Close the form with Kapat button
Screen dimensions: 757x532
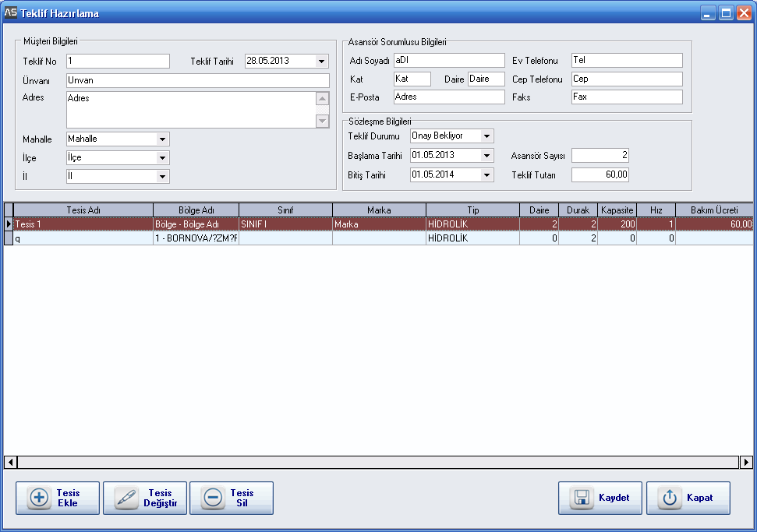point(688,498)
